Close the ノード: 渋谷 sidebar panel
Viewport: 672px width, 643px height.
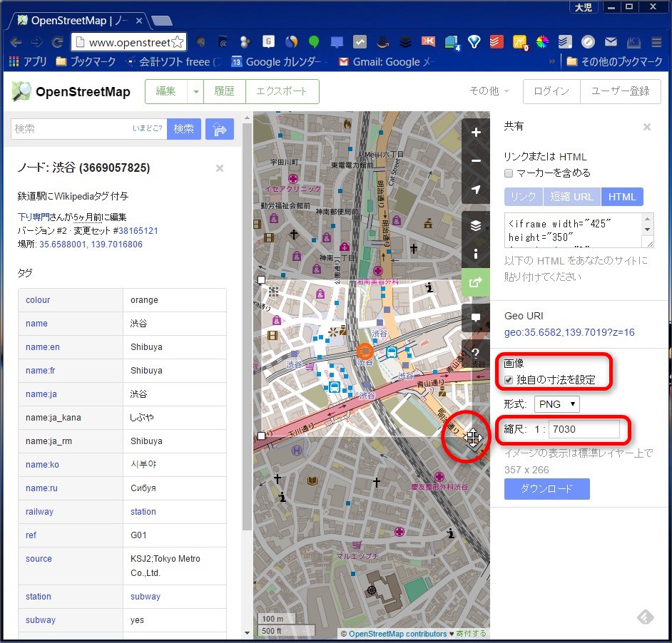pos(220,168)
